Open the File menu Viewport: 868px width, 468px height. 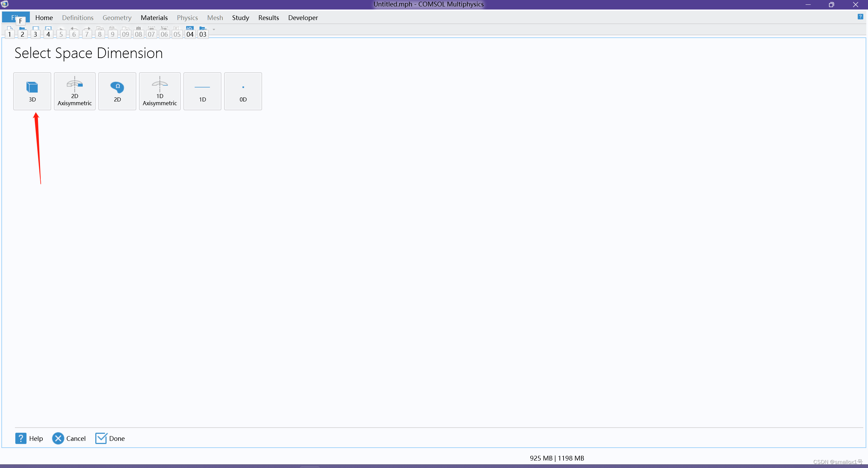[15, 17]
